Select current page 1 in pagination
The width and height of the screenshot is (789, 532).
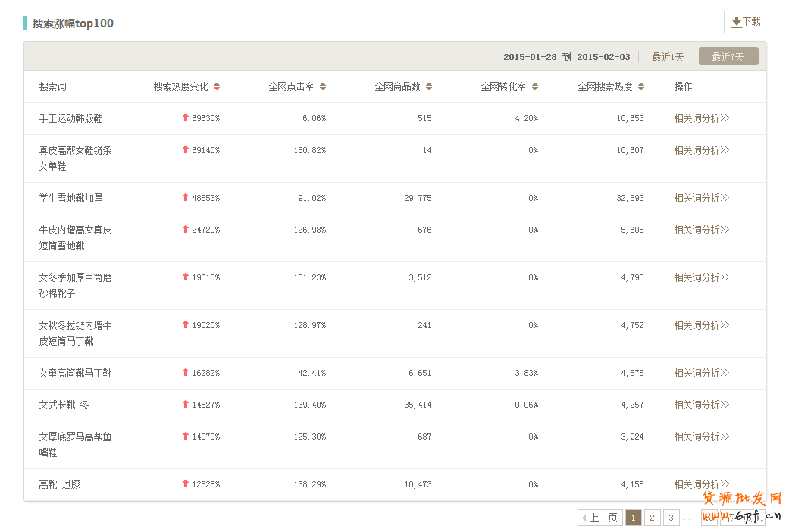pos(633,518)
